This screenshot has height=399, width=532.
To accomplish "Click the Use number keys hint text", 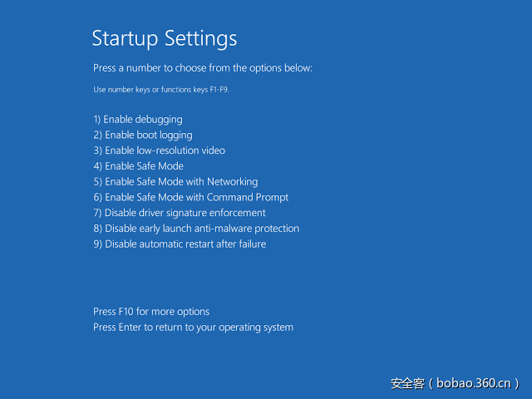I will (160, 90).
